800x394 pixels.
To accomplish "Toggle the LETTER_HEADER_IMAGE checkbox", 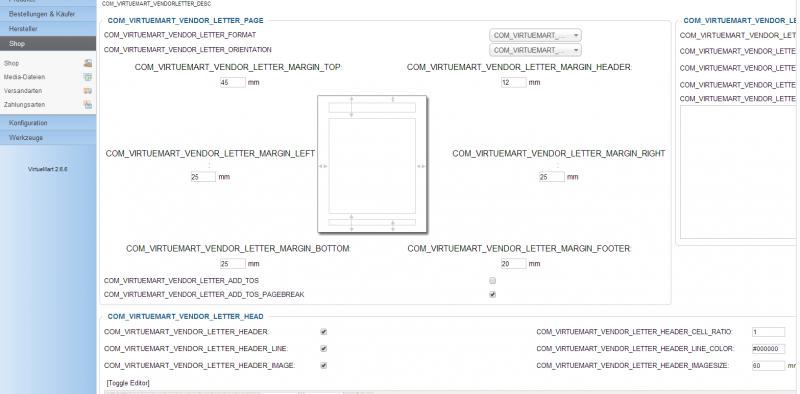I will click(323, 365).
